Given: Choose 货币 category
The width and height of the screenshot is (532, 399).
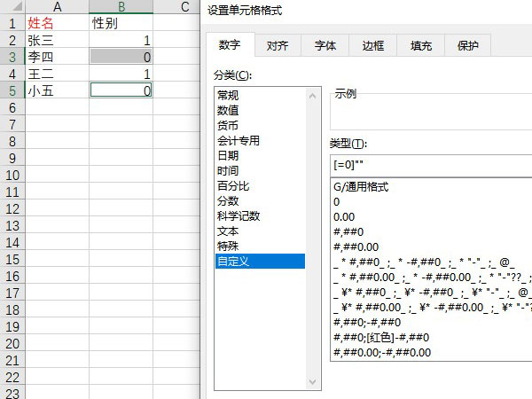Looking at the screenshot, I should tap(260, 126).
